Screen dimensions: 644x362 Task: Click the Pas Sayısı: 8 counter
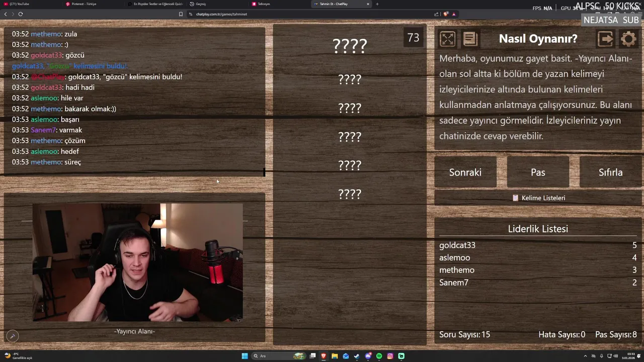click(616, 334)
